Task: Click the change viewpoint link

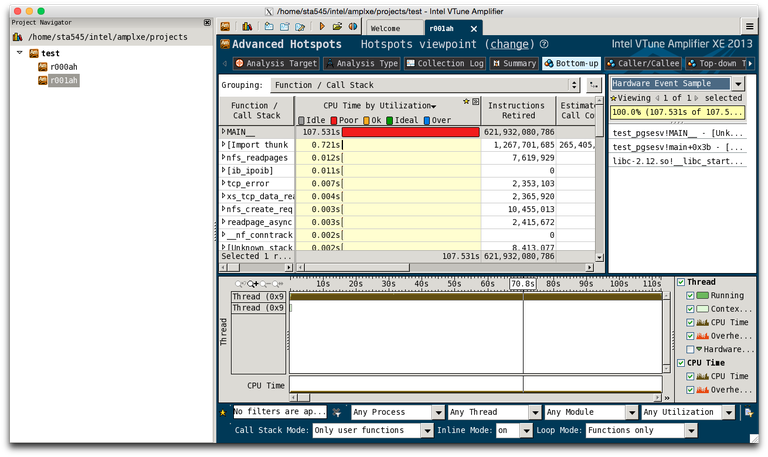Action: [x=509, y=45]
